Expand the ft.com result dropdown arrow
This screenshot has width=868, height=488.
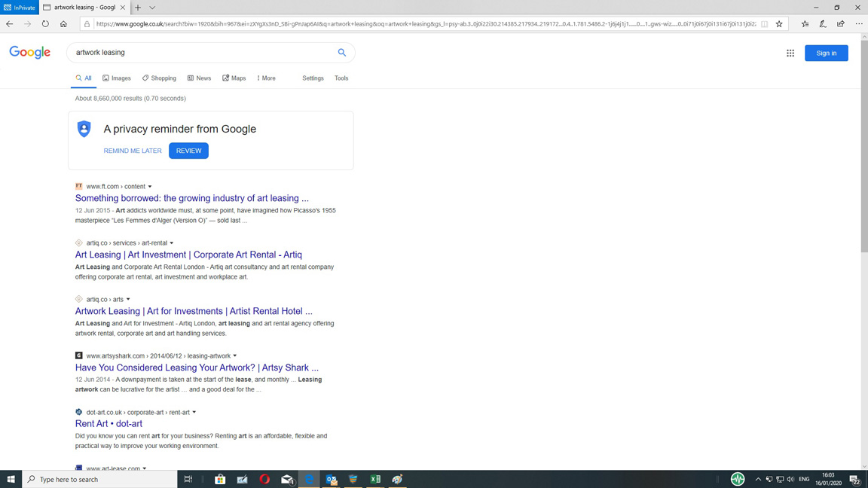pyautogui.click(x=150, y=187)
